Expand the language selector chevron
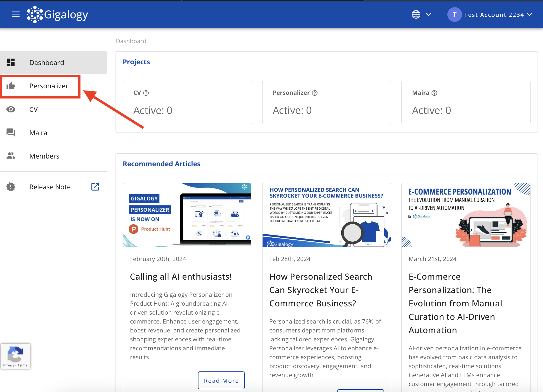543x392 pixels. tap(428, 14)
